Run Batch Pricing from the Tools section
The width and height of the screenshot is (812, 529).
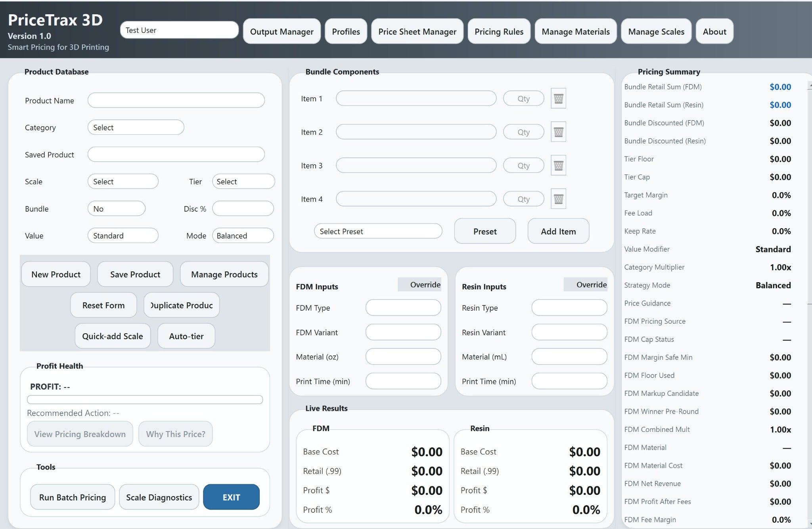[x=72, y=497]
